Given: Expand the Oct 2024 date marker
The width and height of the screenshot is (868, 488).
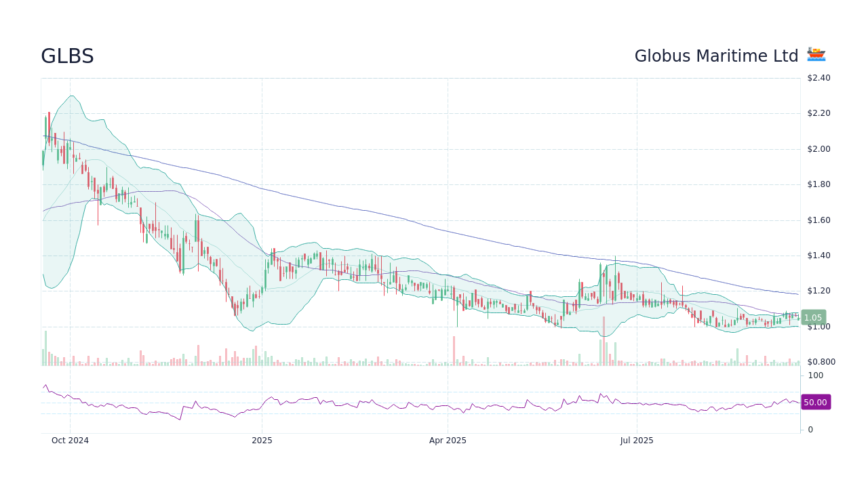Looking at the screenshot, I should [x=71, y=441].
